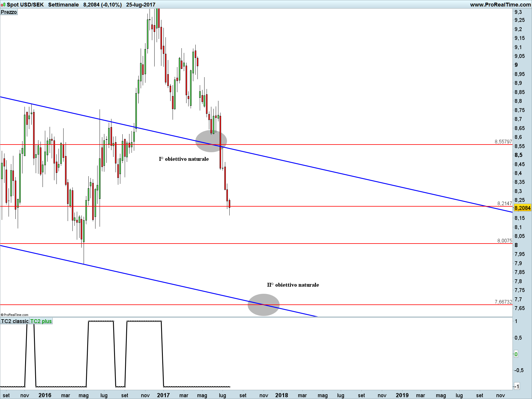Click the 2017 label on time axis
The height and width of the screenshot is (399, 532).
(x=163, y=395)
